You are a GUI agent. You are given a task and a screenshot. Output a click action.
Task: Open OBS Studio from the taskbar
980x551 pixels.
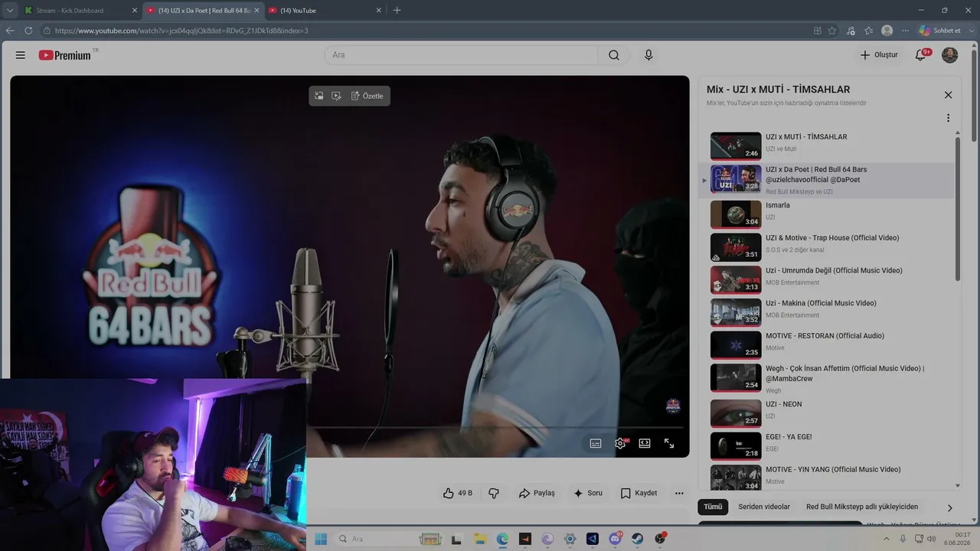tap(660, 539)
